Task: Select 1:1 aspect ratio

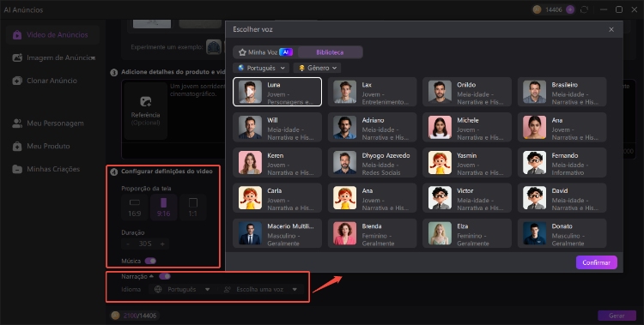Action: 192,208
